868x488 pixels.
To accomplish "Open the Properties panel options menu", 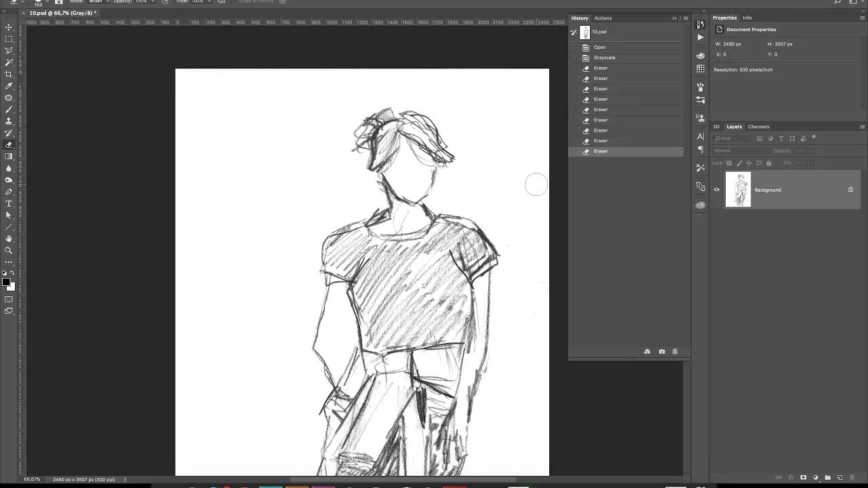I will point(863,18).
